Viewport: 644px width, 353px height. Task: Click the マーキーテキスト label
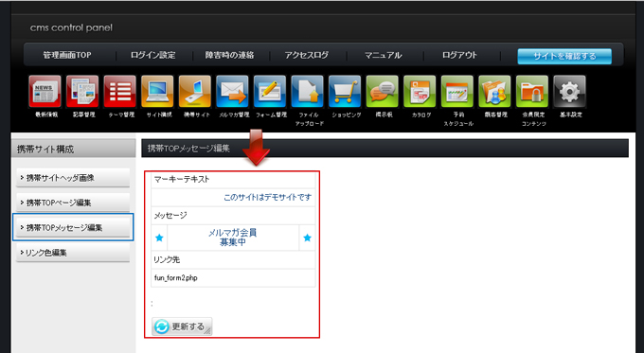tap(182, 179)
